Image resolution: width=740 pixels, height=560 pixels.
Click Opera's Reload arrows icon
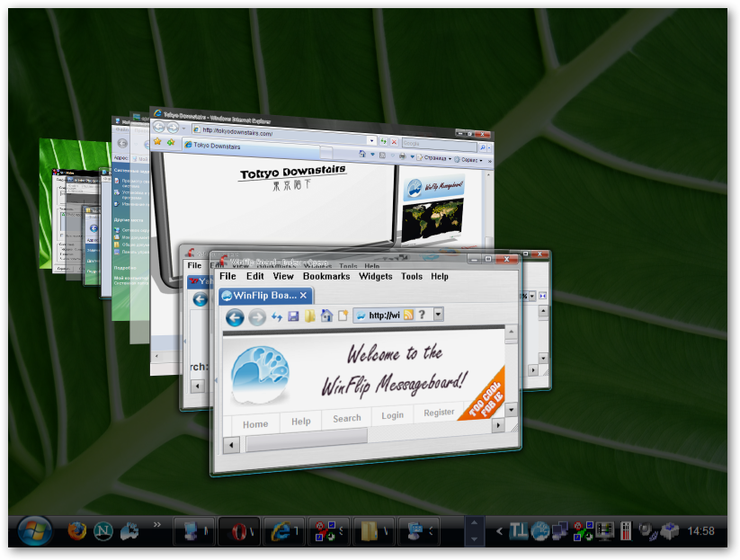(277, 317)
